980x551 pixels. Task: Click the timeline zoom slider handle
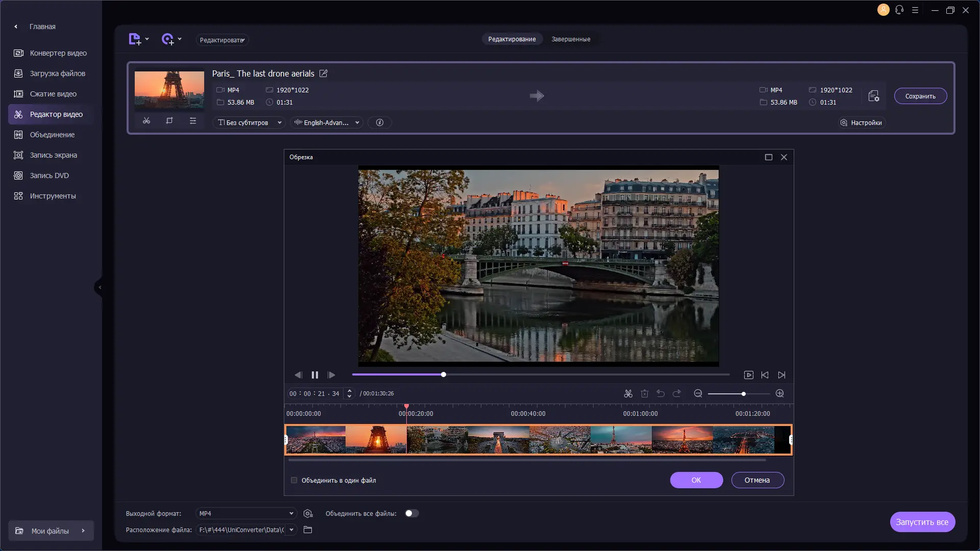point(744,394)
